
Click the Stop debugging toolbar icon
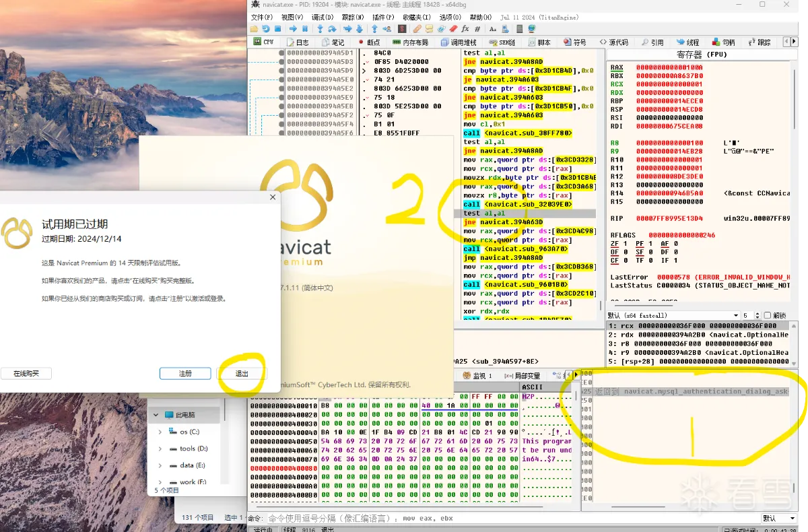277,29
